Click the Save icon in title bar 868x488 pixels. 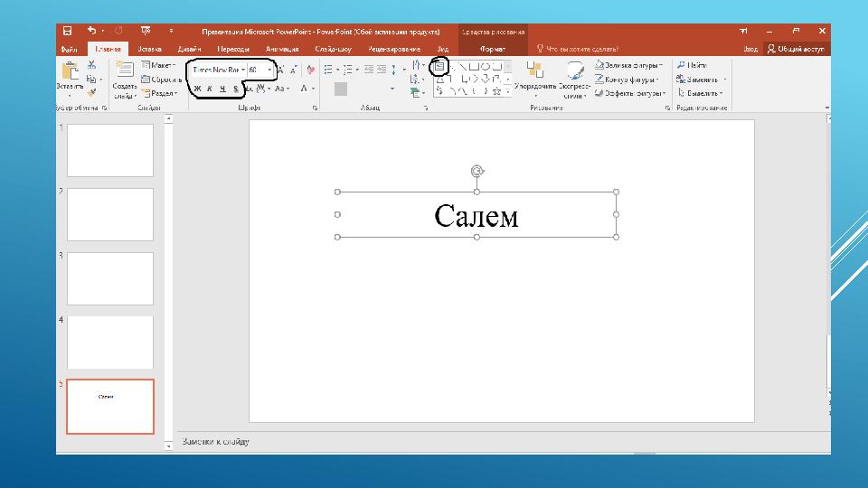tap(67, 31)
